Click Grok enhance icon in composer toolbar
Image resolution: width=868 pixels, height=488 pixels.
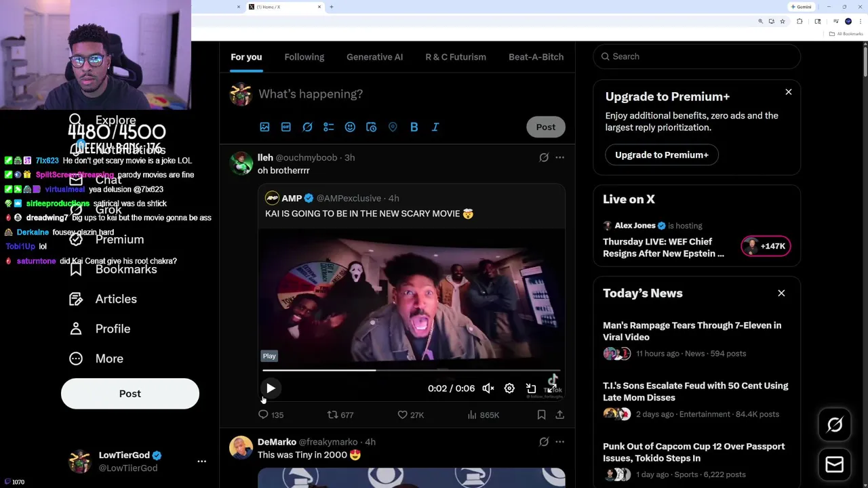coord(307,127)
